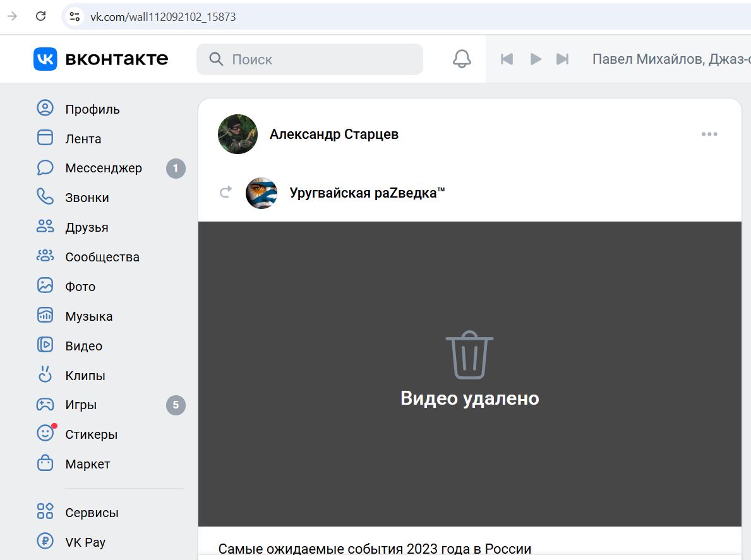Open the Уругвайская раZведка community link

[368, 193]
